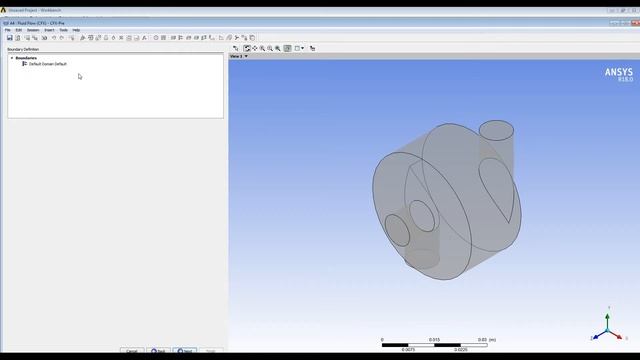
Task: Activate the Select pointer tool in viewer toolbar
Action: (236, 48)
